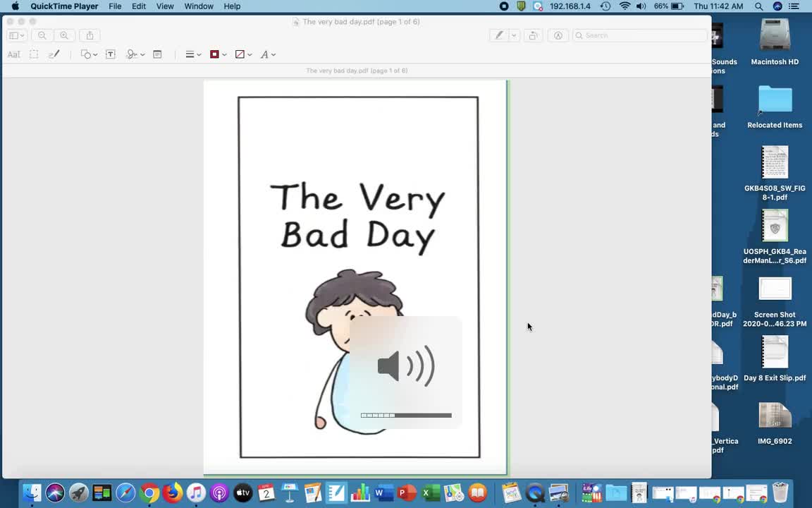
Task: Open Firefox from the Dock
Action: pos(173,492)
